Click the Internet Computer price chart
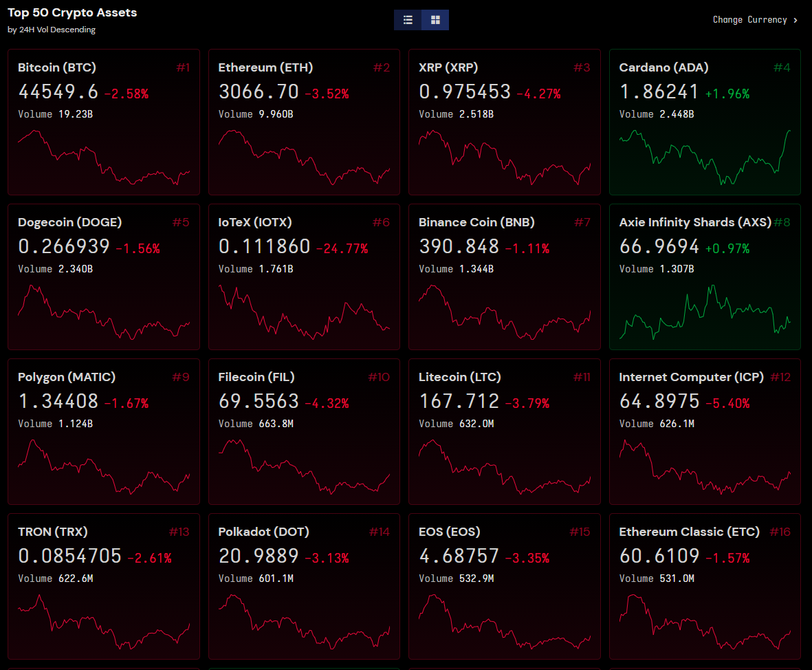This screenshot has width=812, height=670. click(x=705, y=467)
